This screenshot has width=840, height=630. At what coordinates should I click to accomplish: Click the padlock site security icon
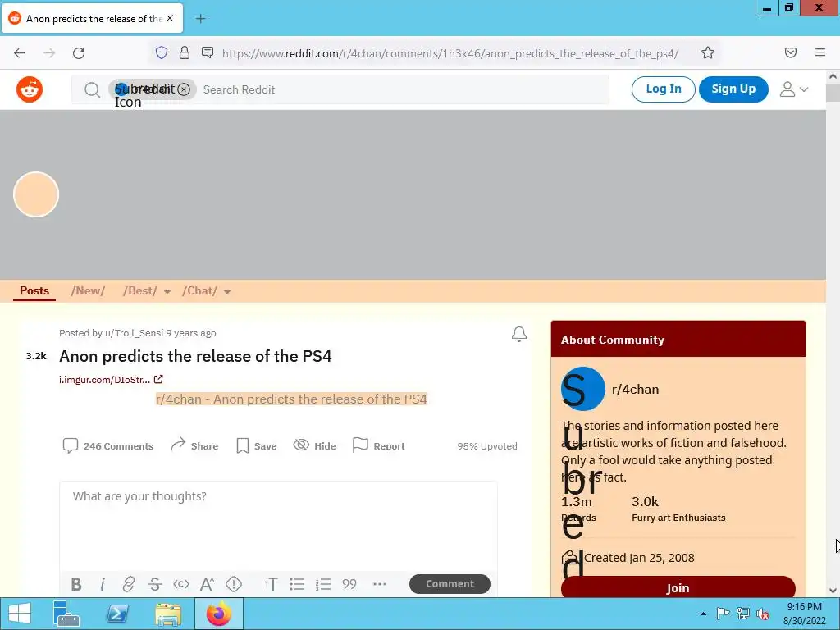185,52
